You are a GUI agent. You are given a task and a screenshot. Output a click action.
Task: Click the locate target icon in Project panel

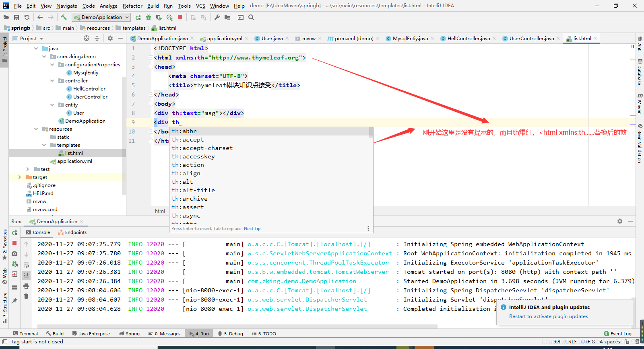[87, 38]
